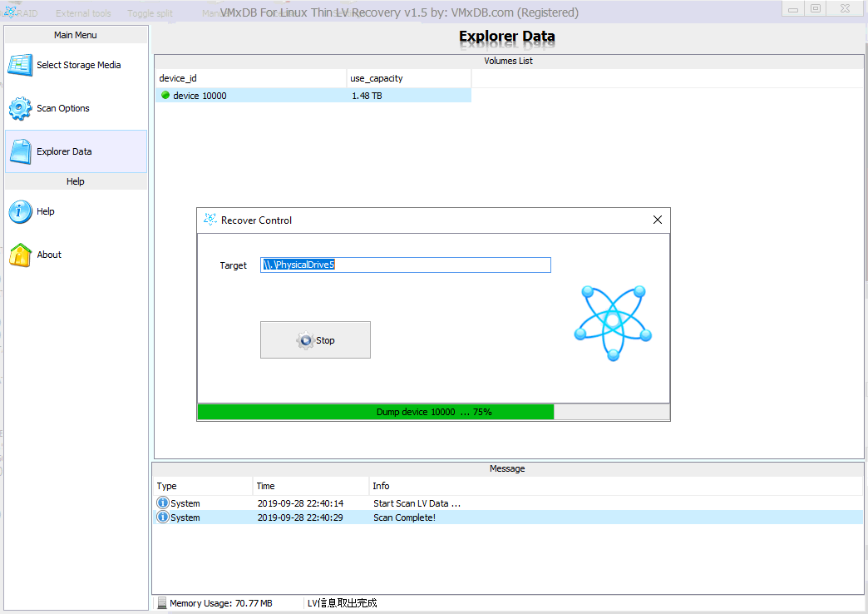Image resolution: width=868 pixels, height=614 pixels.
Task: Click the Main Menu section header
Action: click(x=76, y=35)
